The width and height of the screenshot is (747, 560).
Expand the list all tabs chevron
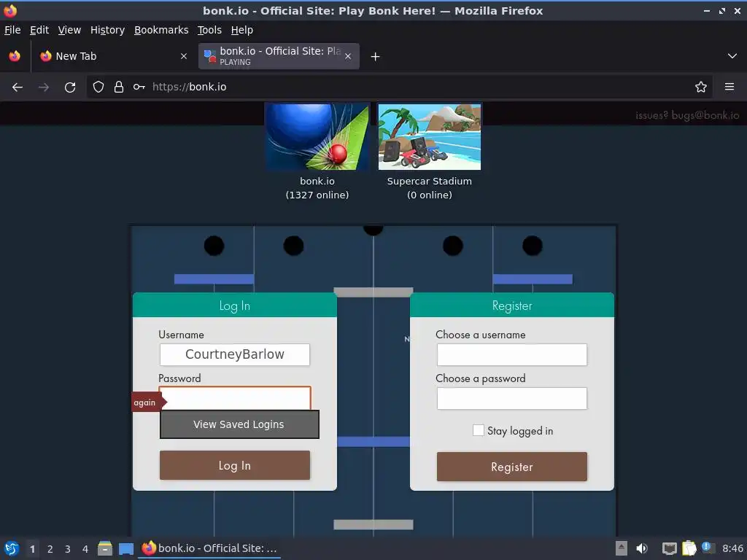[732, 56]
